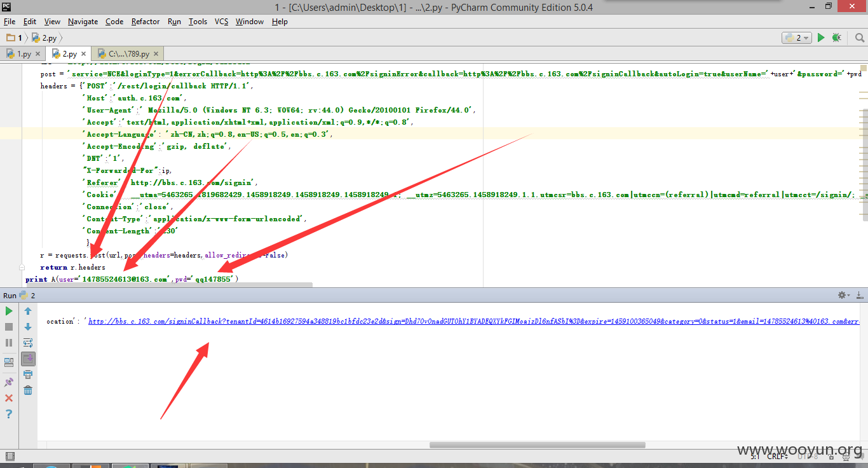Switch to the 1.py editor tab

(x=24, y=54)
